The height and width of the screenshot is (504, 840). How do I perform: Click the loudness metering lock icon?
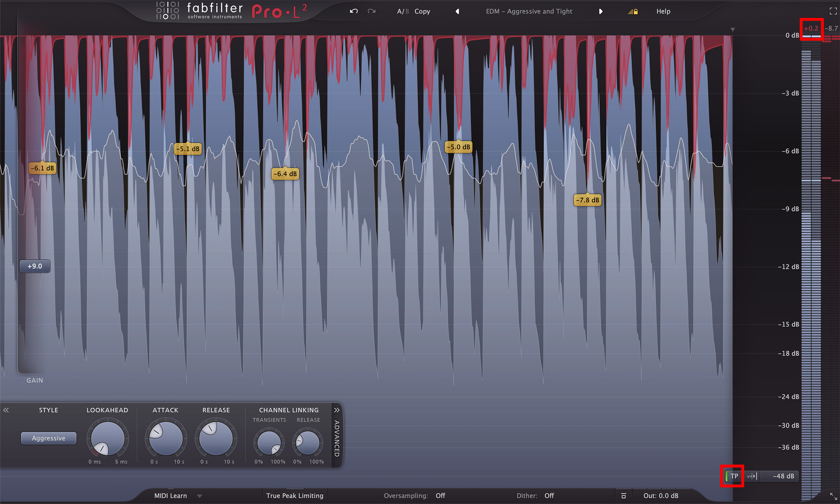tap(633, 12)
